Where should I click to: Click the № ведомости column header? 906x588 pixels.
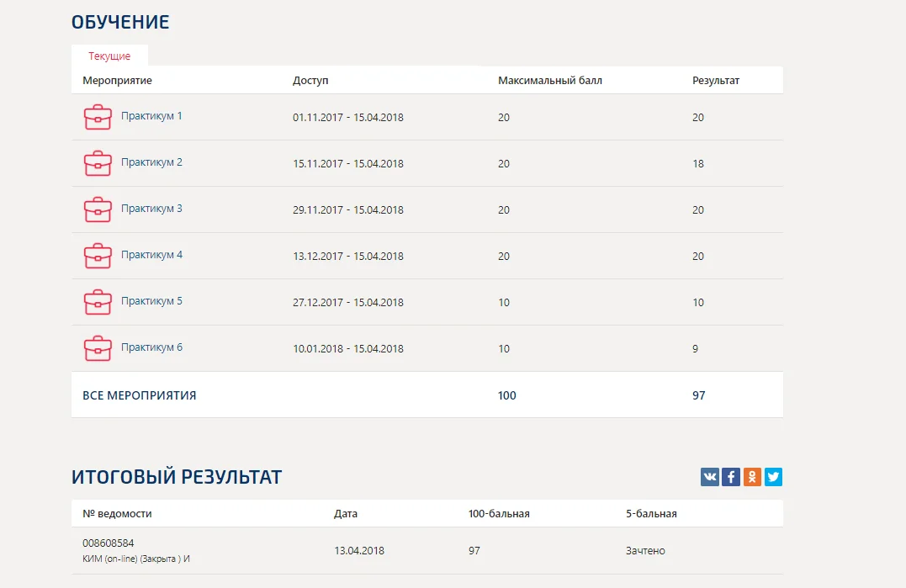click(117, 514)
